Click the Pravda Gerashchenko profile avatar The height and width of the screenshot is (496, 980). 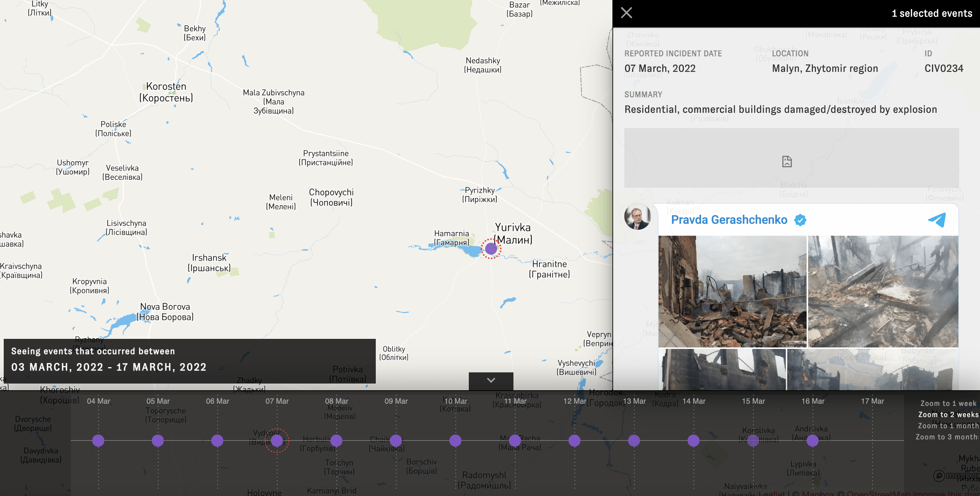coord(638,220)
